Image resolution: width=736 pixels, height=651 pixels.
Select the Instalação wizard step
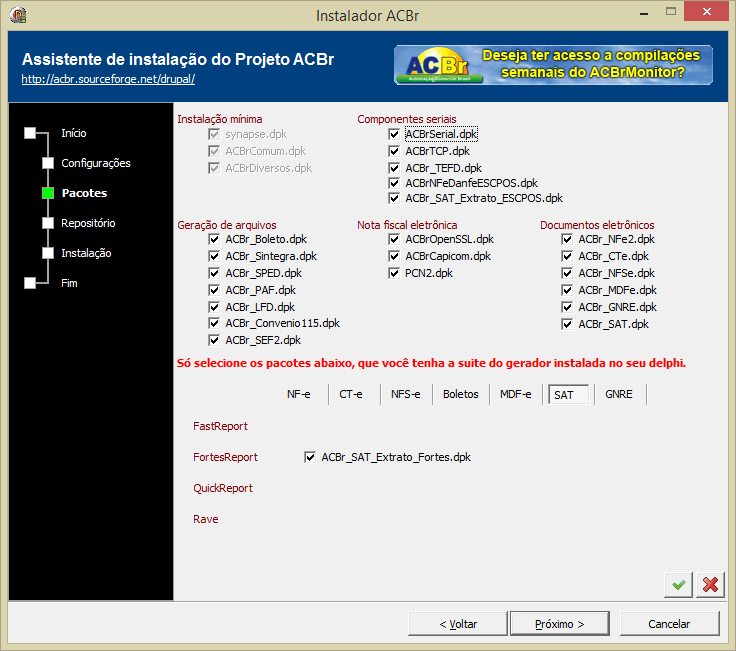86,253
